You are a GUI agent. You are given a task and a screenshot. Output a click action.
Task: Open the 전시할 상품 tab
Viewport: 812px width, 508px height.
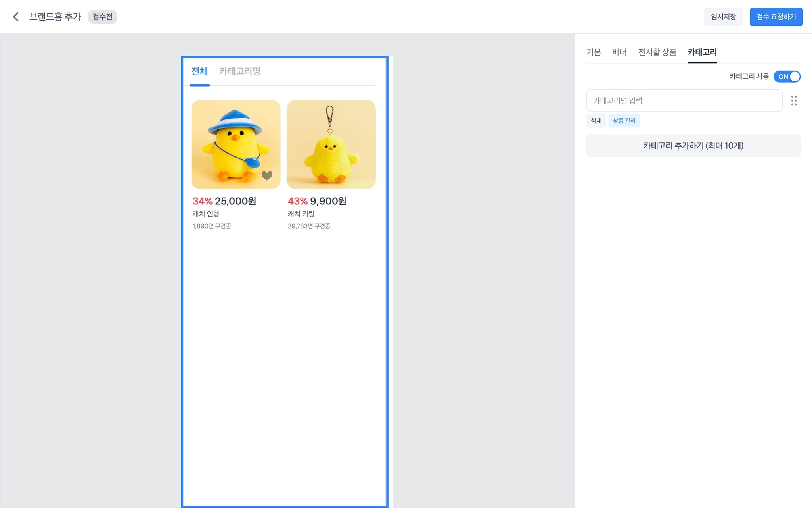657,52
